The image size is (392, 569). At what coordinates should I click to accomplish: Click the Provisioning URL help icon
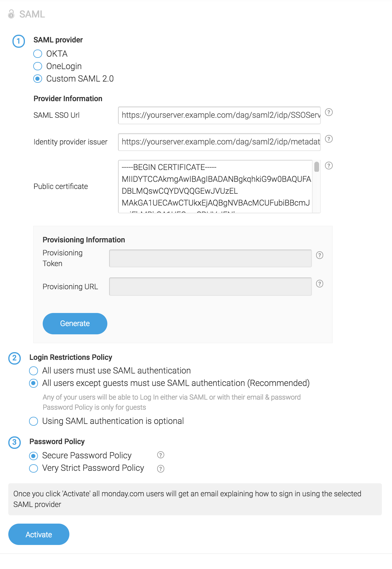click(x=319, y=283)
